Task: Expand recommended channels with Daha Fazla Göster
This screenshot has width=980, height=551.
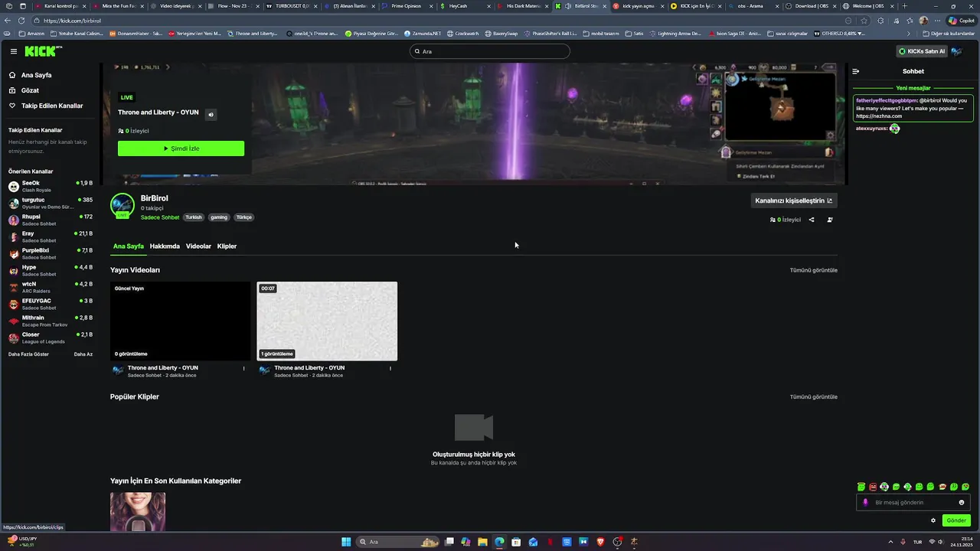Action: pos(28,354)
